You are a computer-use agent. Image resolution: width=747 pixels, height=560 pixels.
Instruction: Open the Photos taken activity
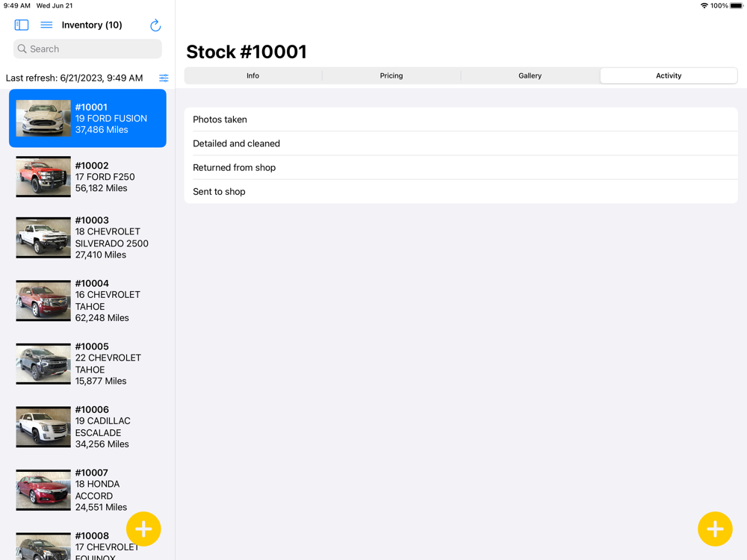pos(461,119)
